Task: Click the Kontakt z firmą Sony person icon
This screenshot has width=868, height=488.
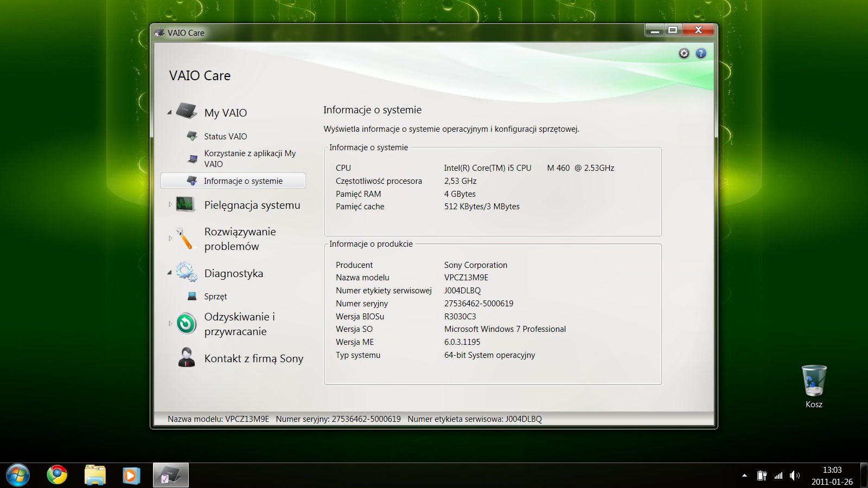Action: click(186, 357)
